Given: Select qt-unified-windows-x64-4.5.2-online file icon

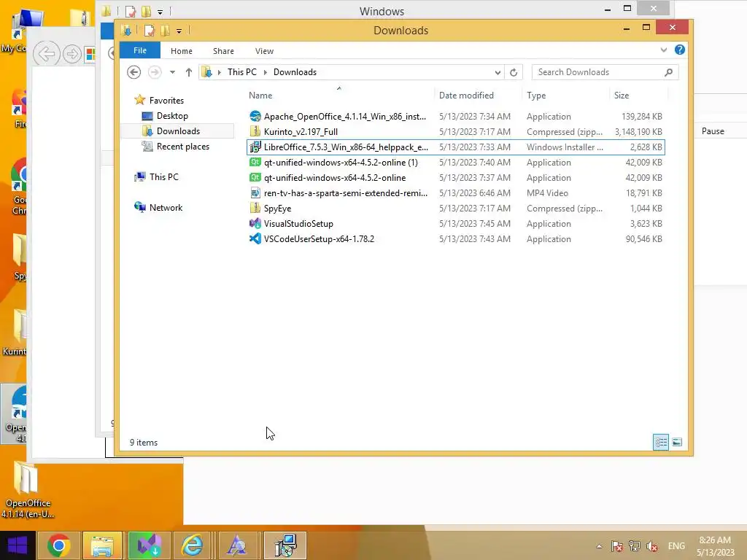Looking at the screenshot, I should coord(255,178).
